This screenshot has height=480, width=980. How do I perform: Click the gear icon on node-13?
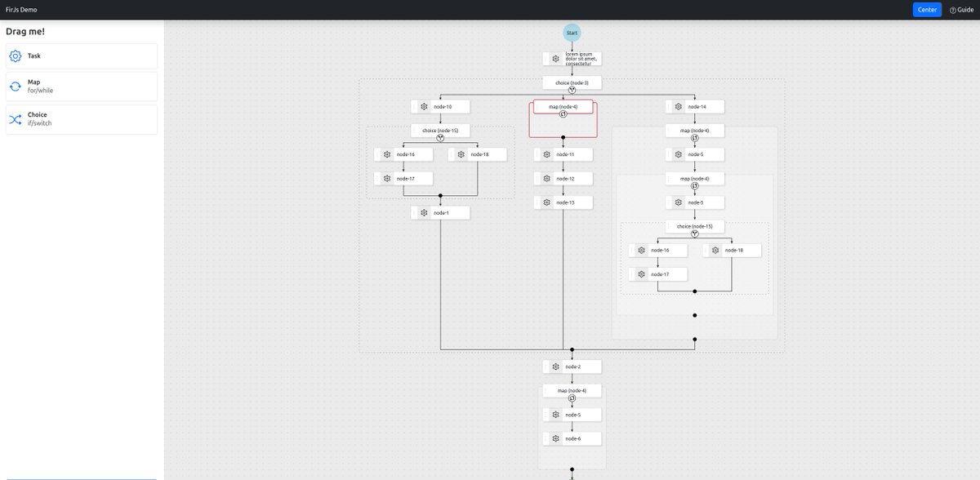pos(547,202)
